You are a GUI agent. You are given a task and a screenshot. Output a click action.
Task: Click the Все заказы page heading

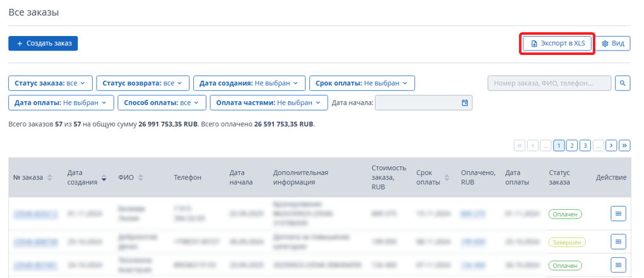point(33,13)
